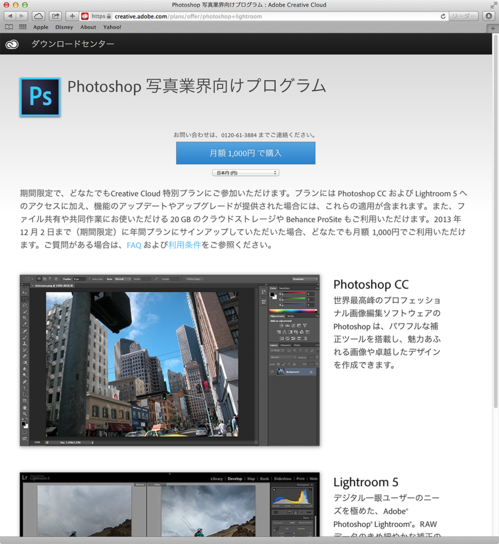The height and width of the screenshot is (544, 499).
Task: Open Downloads button in Safari toolbar
Action: pos(489,16)
